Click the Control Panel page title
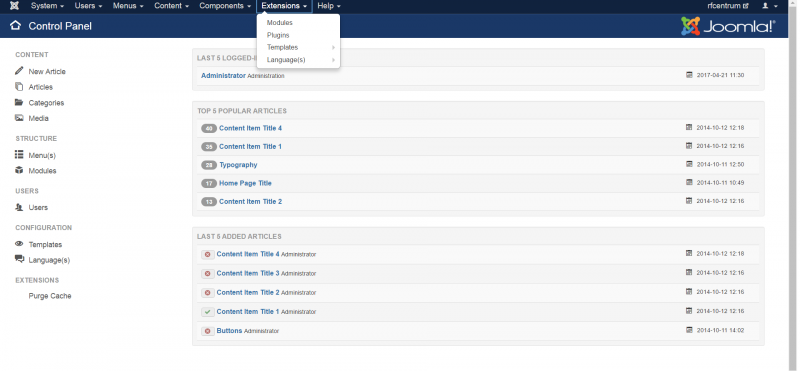800x371 pixels. [60, 26]
